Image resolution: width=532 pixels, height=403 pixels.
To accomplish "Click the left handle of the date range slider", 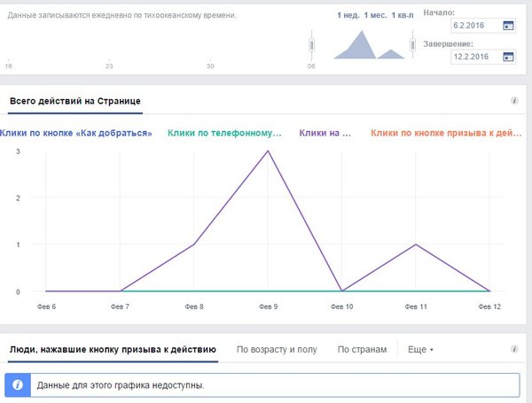I will (x=311, y=44).
